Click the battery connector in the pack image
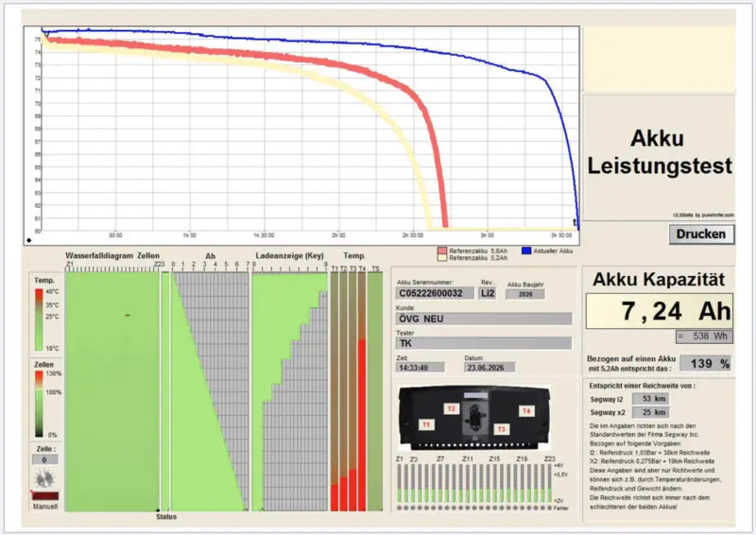 click(475, 418)
